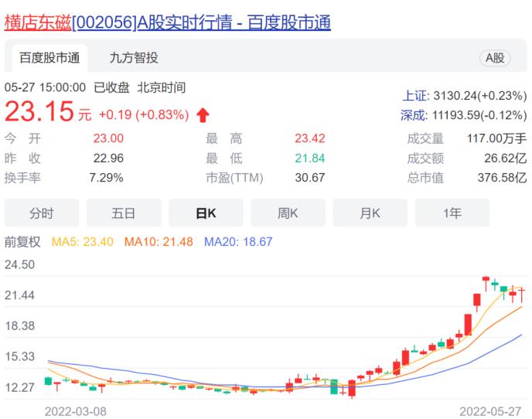Click the 成交额 value 26.62亿
Viewport: 532px width, 419px height.
pyautogui.click(x=505, y=158)
